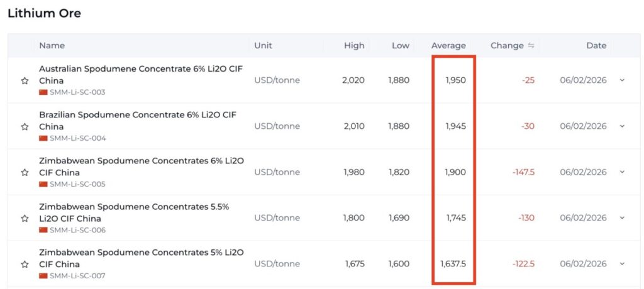Click China flag icon next to SMM-Li-SC-005
The height and width of the screenshot is (289, 644).
[43, 184]
